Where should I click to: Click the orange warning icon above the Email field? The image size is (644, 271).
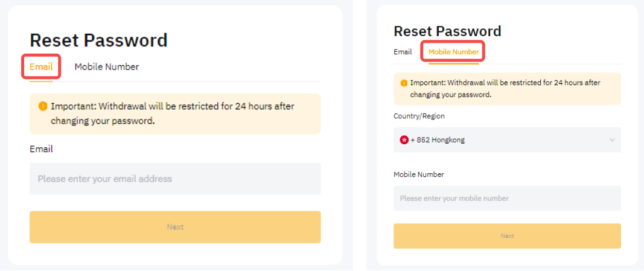pos(43,106)
